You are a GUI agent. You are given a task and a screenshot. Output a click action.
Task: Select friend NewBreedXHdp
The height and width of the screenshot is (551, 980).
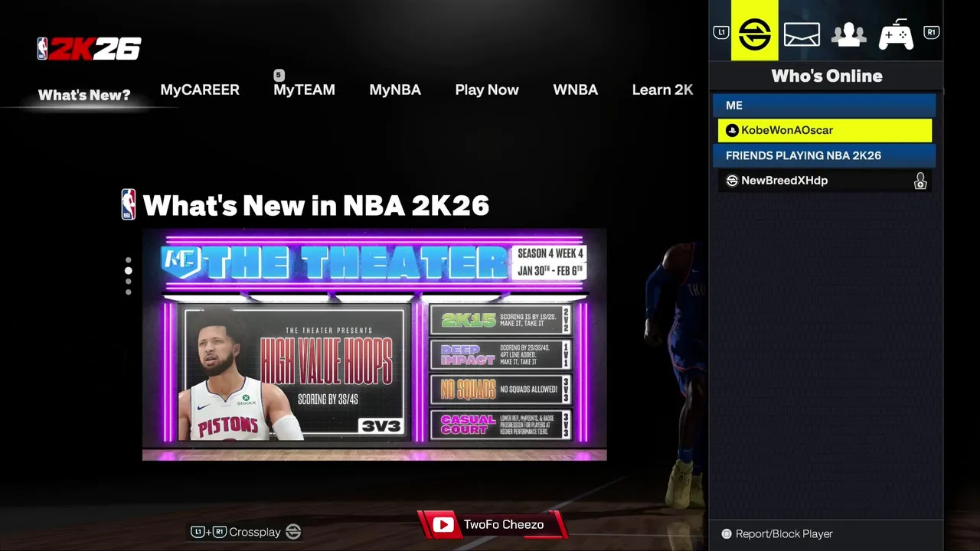tap(825, 181)
